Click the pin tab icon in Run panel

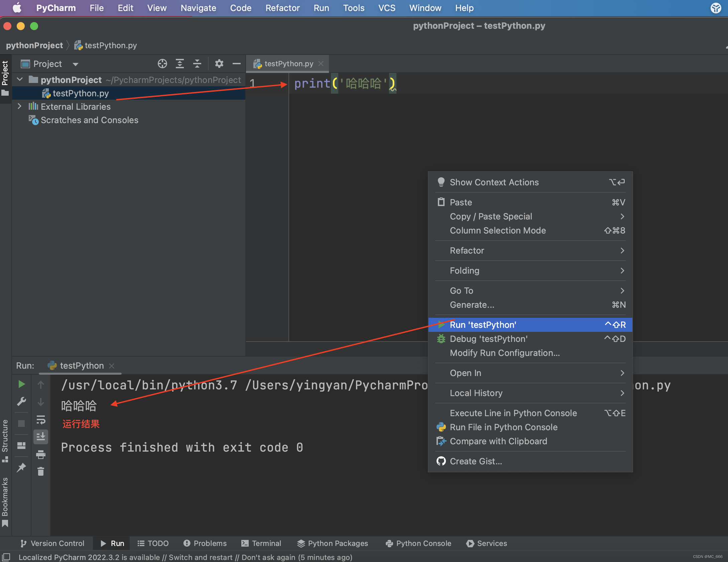coord(21,467)
